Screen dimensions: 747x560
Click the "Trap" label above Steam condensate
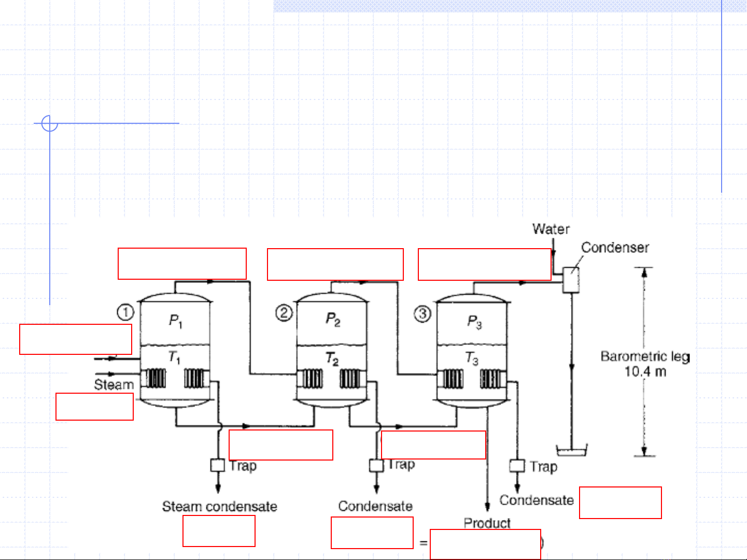pos(243,466)
